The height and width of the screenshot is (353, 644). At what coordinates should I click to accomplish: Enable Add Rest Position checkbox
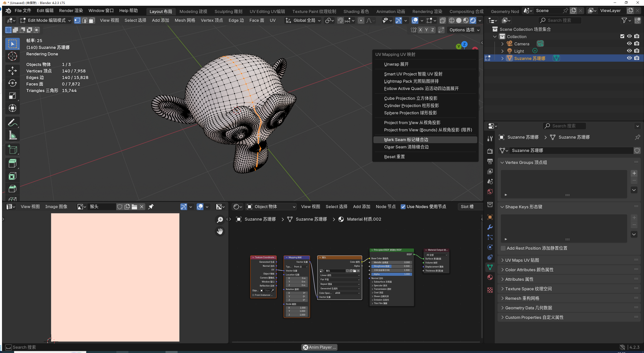[503, 248]
